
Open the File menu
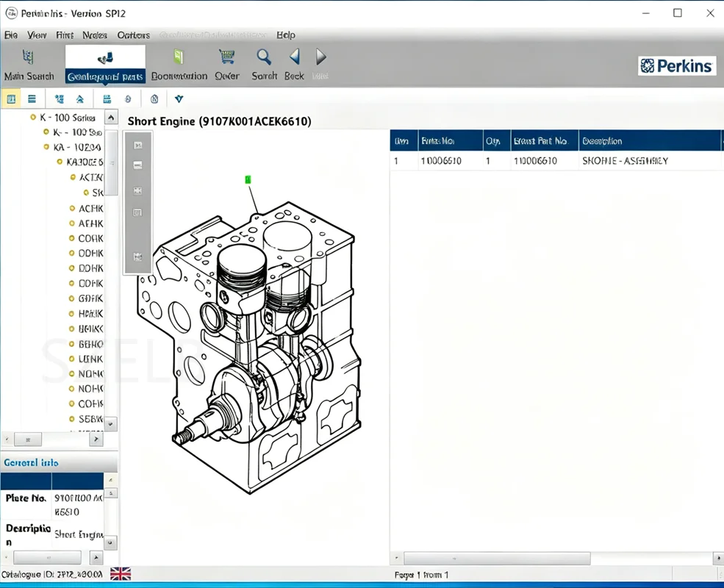[x=11, y=35]
